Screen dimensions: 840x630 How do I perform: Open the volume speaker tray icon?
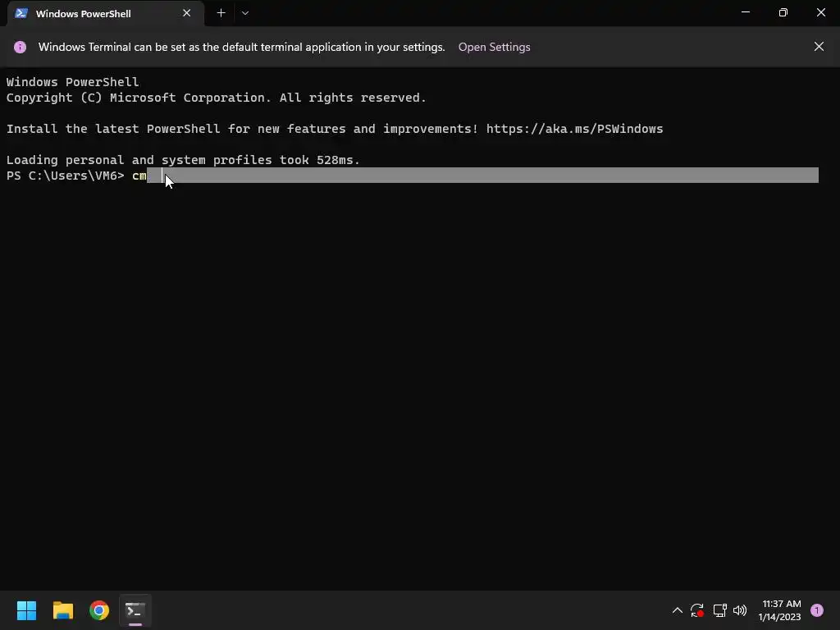point(740,610)
